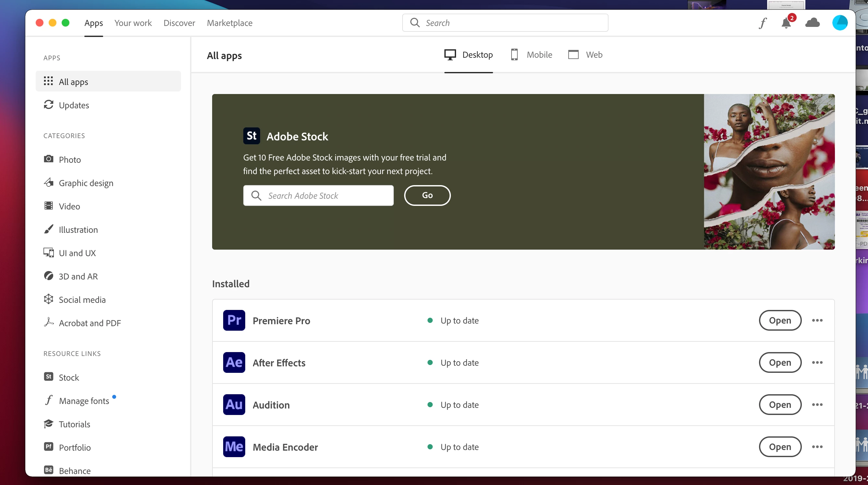Click the After Effects app icon
Image resolution: width=868 pixels, height=485 pixels.
pyautogui.click(x=234, y=362)
